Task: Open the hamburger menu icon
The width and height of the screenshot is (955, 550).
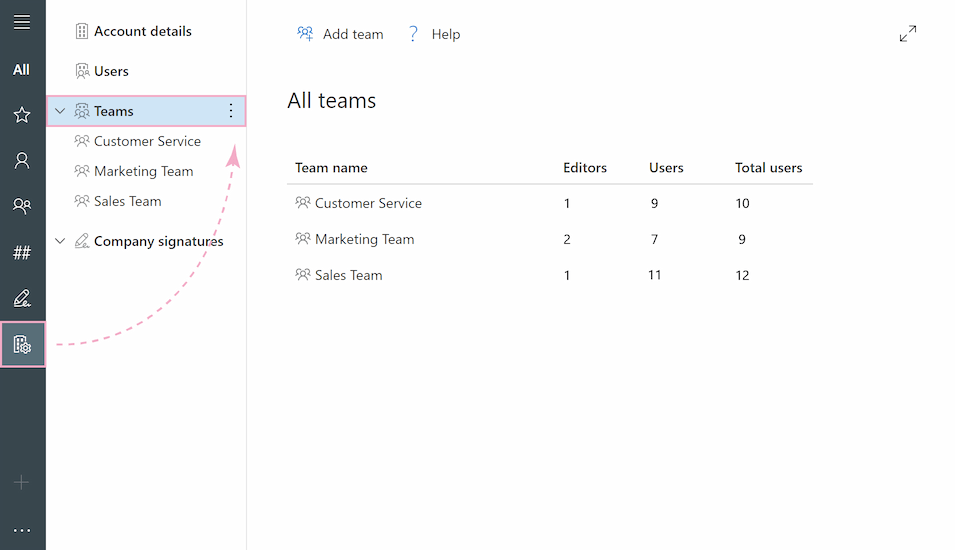Action: click(x=22, y=23)
